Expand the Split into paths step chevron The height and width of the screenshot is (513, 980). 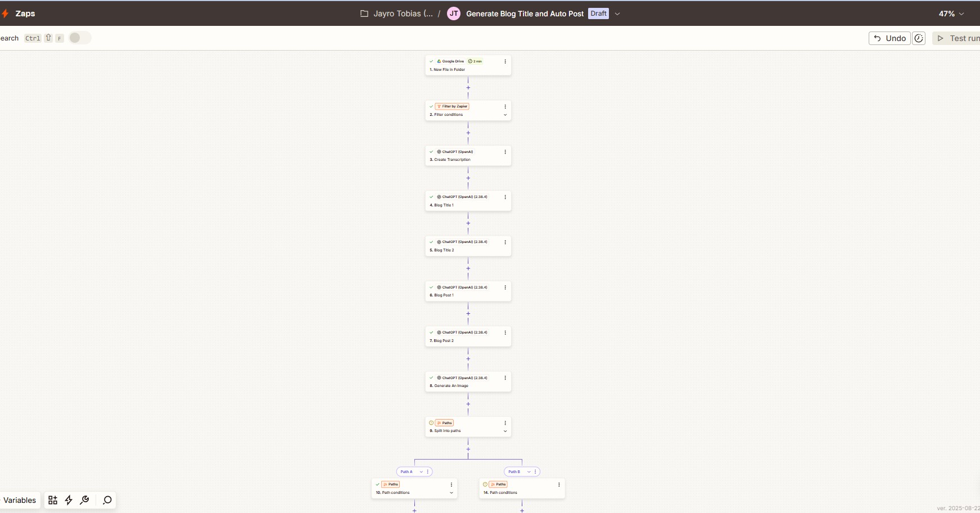click(505, 431)
